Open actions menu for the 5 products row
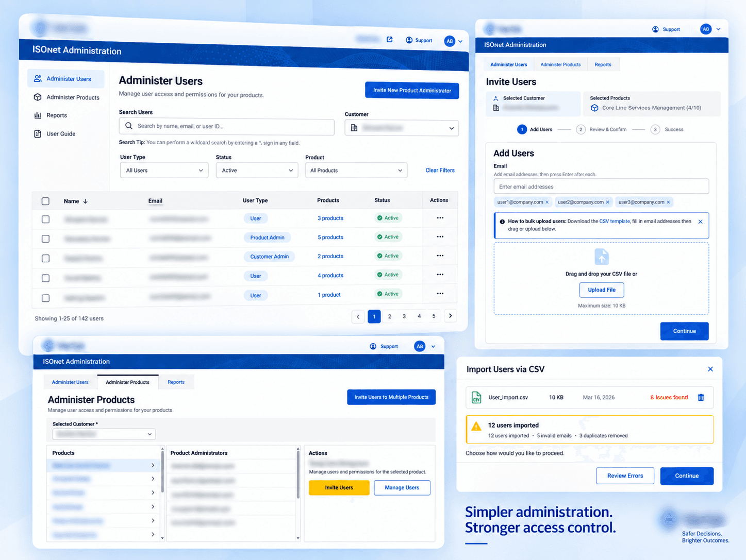746x560 pixels. 440,237
